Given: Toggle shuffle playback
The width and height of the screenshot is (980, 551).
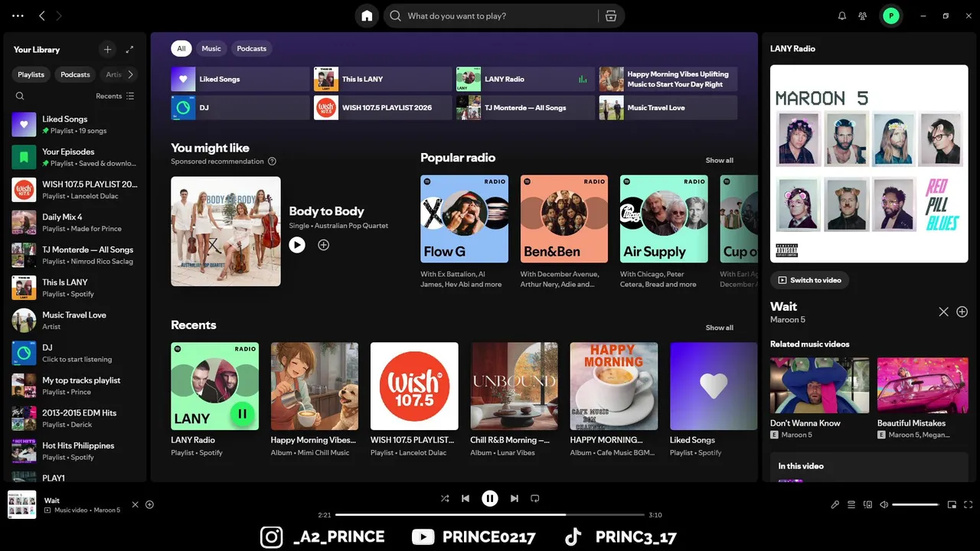Looking at the screenshot, I should (x=445, y=498).
